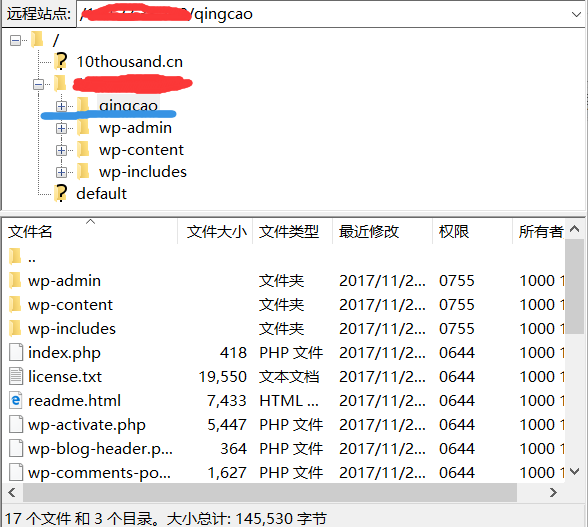This screenshot has width=588, height=527.
Task: Open the remote site path dropdown
Action: click(x=576, y=15)
